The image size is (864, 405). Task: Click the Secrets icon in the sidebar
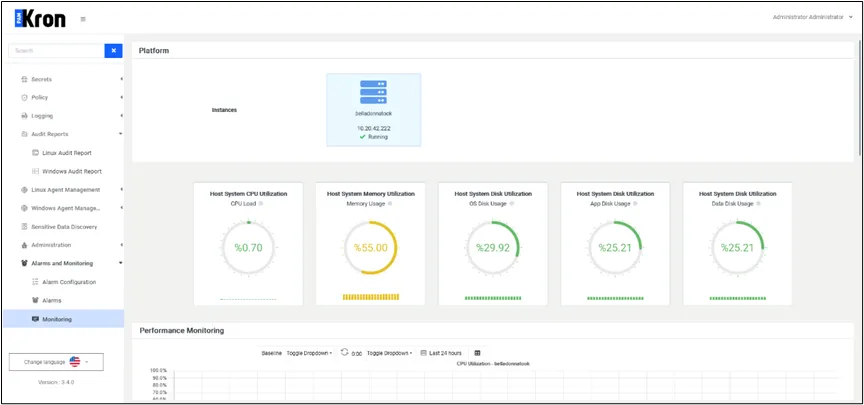[x=24, y=79]
